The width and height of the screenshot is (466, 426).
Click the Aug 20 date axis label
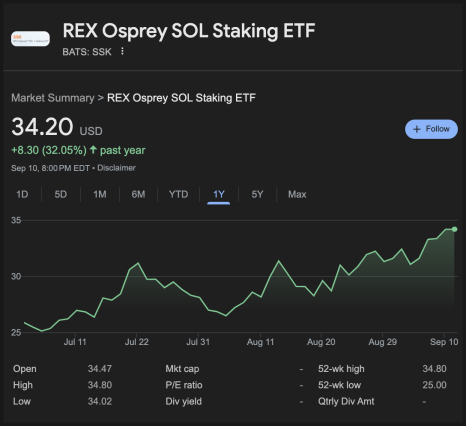321,342
